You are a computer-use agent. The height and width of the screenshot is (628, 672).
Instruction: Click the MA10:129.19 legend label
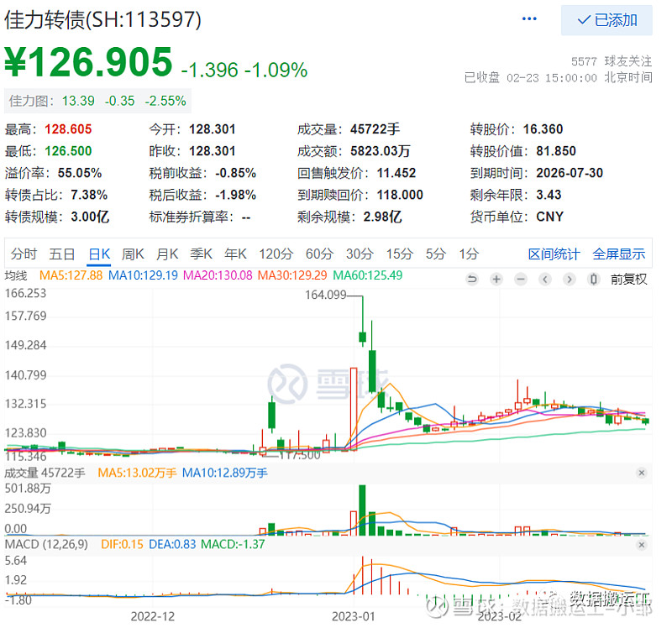tap(143, 275)
